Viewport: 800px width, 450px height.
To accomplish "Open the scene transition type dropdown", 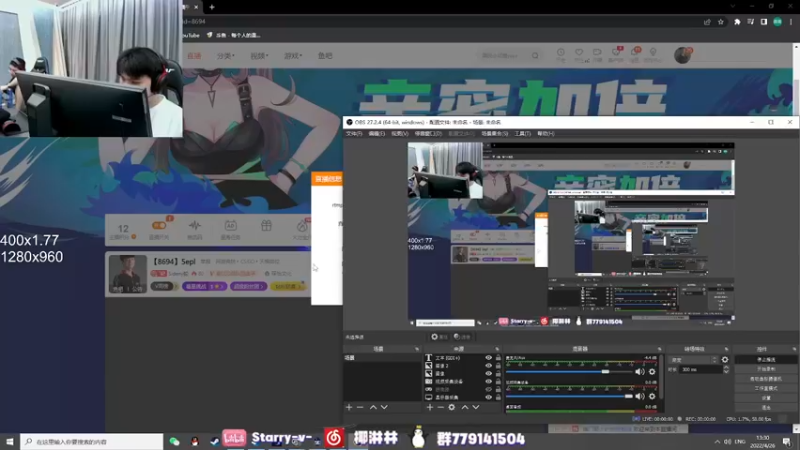I will tap(694, 360).
